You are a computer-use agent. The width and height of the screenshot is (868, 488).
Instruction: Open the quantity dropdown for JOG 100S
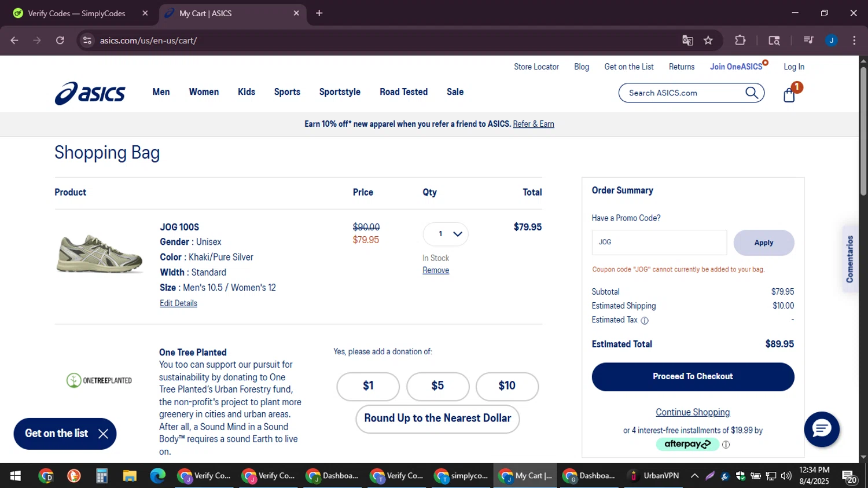[446, 234]
